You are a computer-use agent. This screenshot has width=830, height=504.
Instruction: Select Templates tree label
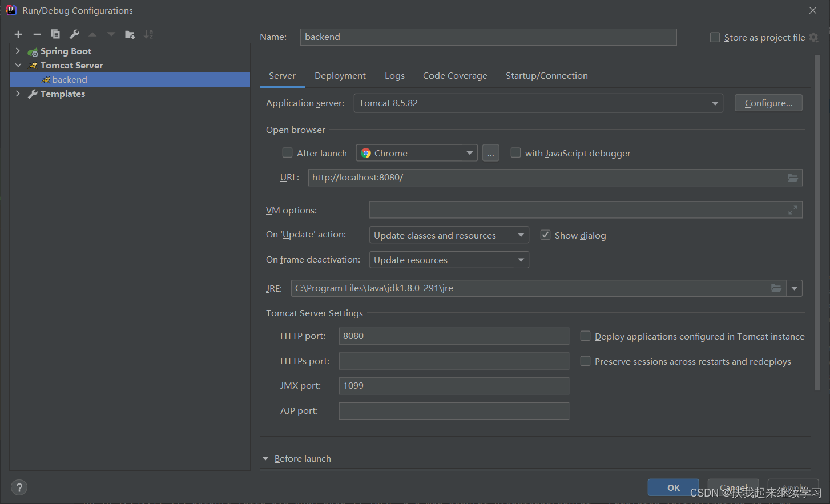pos(63,94)
